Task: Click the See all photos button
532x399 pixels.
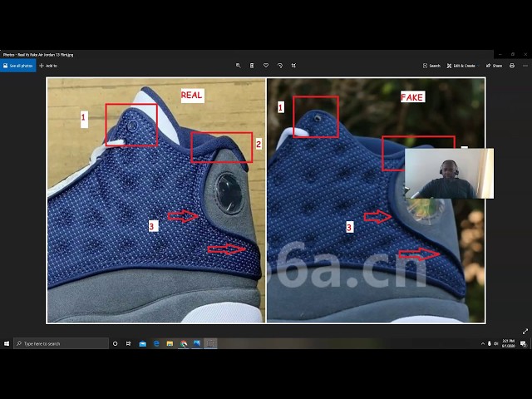Action: coord(18,66)
